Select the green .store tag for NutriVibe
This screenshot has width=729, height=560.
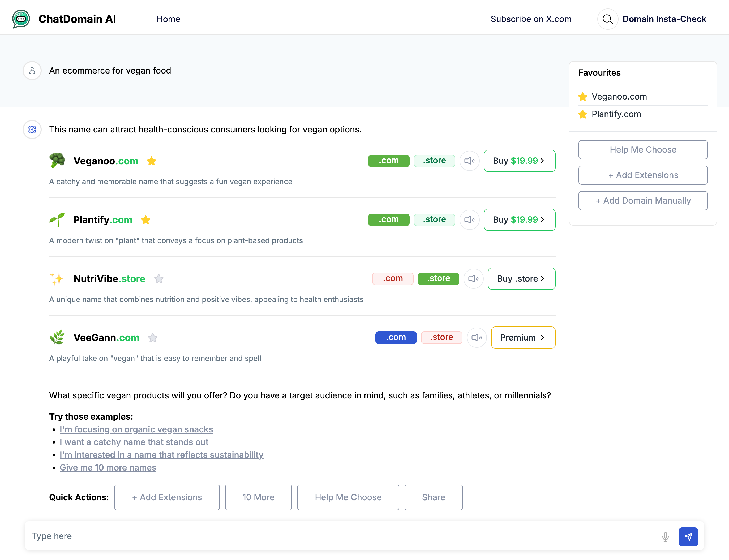(438, 278)
